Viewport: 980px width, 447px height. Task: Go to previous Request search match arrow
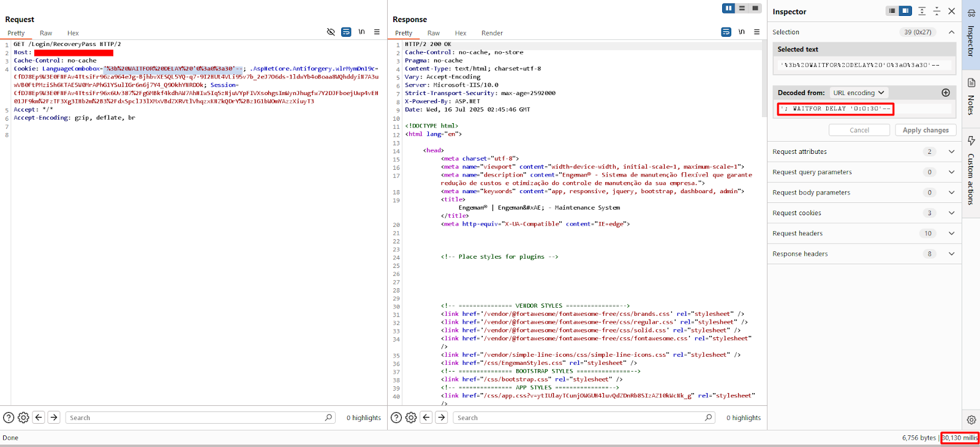point(39,418)
